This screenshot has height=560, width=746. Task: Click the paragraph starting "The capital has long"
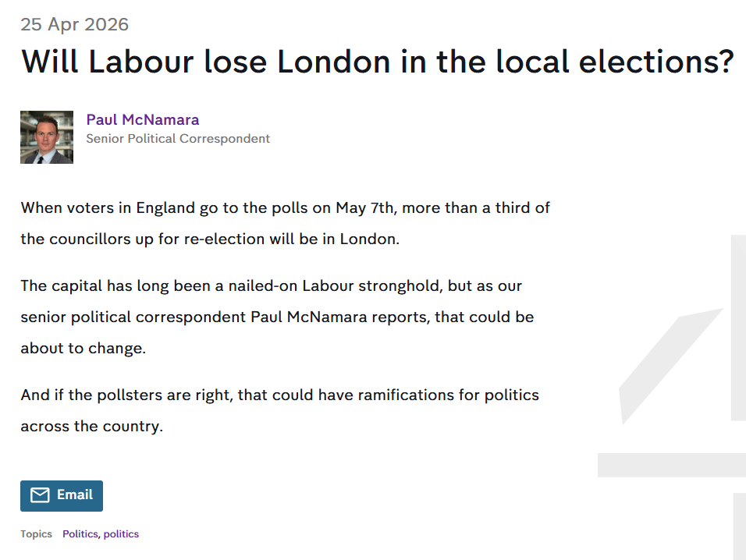[x=277, y=317]
